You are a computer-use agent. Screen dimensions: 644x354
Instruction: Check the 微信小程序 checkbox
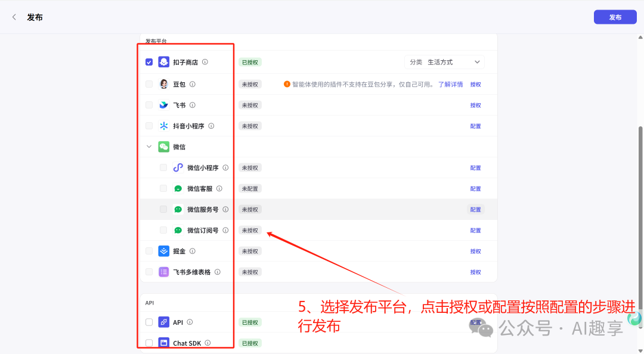[x=163, y=167]
